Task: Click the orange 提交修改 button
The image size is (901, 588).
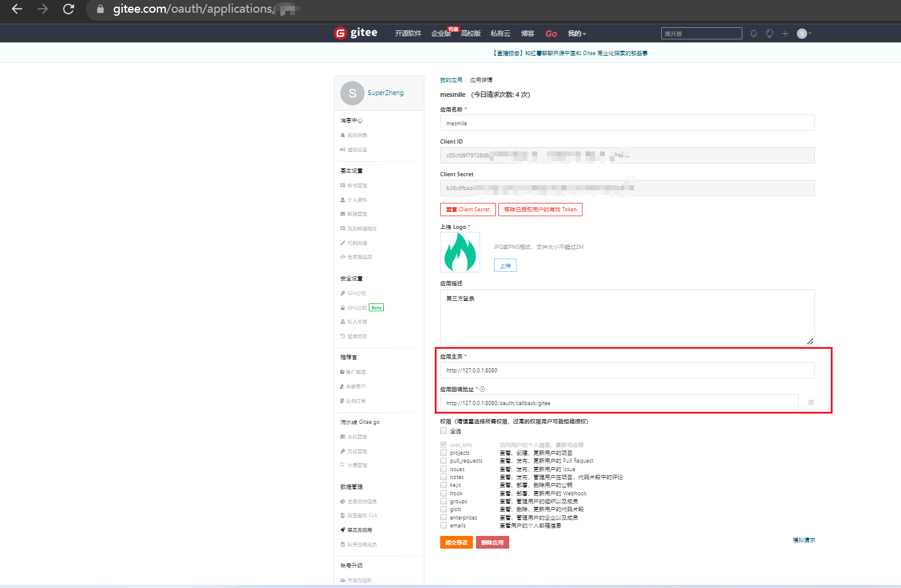Action: click(x=456, y=543)
